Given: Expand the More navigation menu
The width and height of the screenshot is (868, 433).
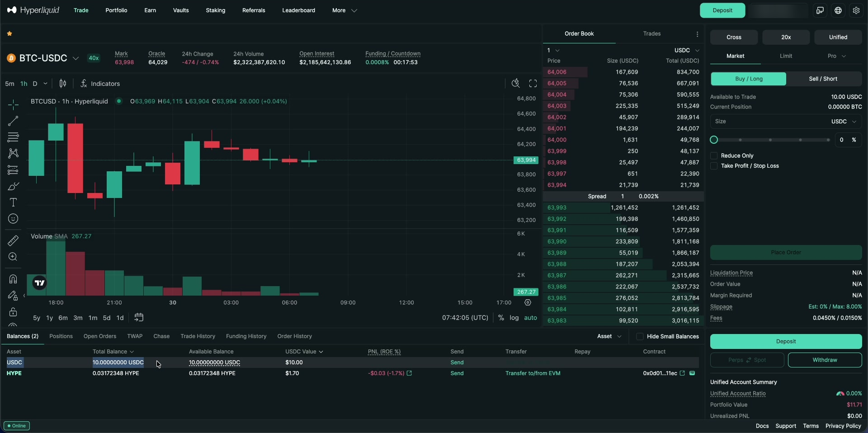Looking at the screenshot, I should click(344, 10).
